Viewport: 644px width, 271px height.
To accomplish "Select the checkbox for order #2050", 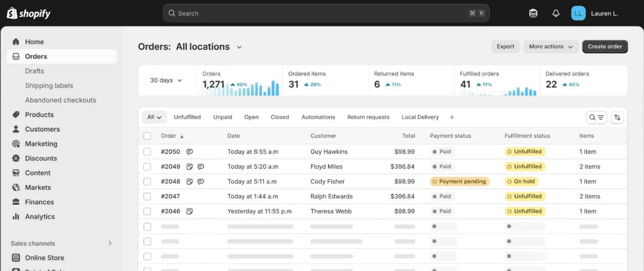I will click(147, 152).
